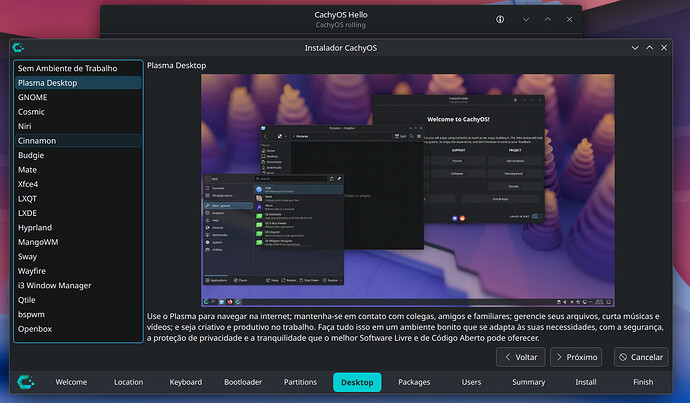Click the up chevron in CachyOS Hello title bar
Viewport: 690px width, 403px height.
tap(547, 19)
